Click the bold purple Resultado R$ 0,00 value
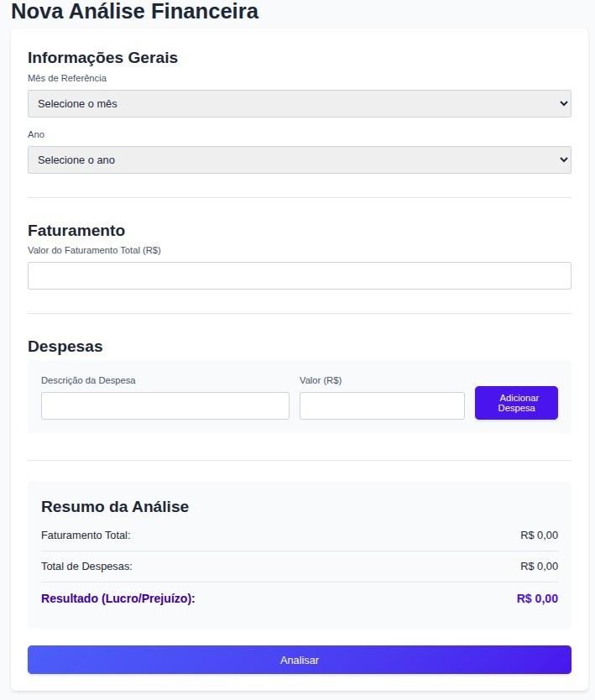 click(x=537, y=598)
